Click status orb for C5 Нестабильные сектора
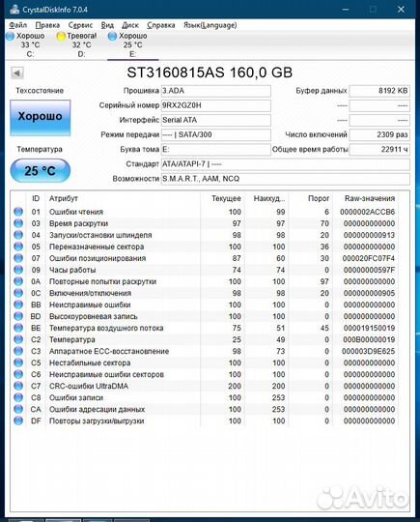Screen dimensions: 420x522 18,362
